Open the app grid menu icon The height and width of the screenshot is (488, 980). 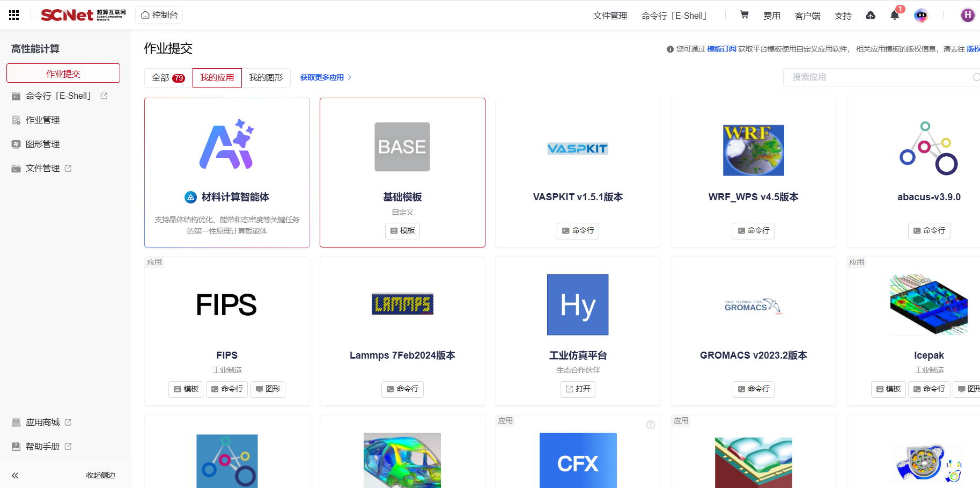(x=14, y=15)
